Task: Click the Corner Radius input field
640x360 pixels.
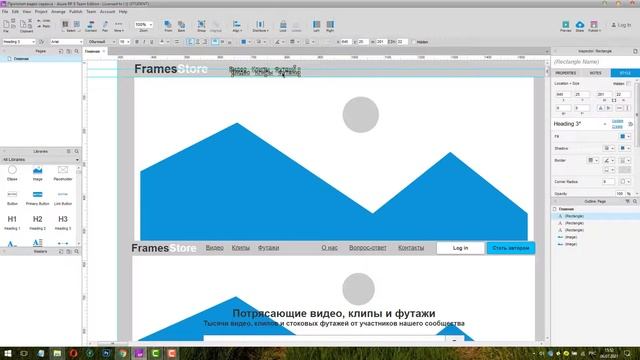Action: pyautogui.click(x=608, y=181)
